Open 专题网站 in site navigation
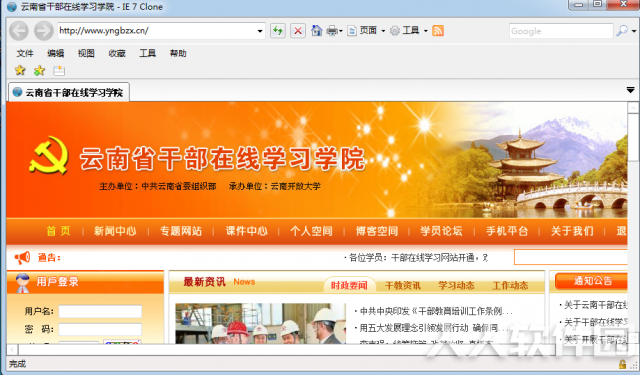 point(181,231)
